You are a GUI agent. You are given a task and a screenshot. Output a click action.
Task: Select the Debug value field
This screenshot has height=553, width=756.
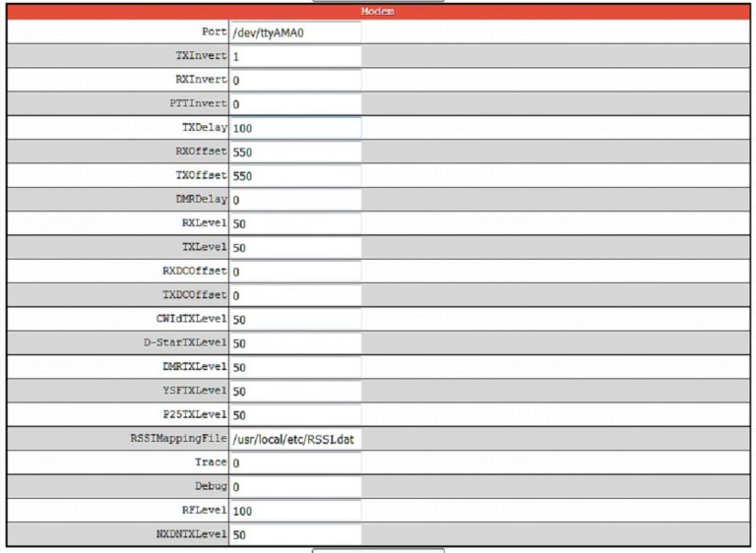tap(295, 486)
